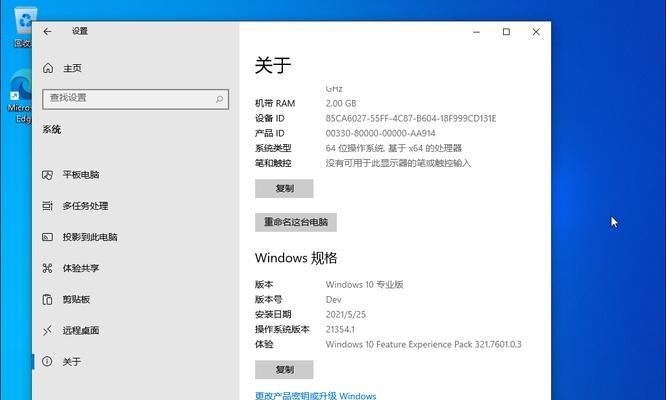
Task: Click the 重命名这台电脑 button
Action: coord(296,222)
